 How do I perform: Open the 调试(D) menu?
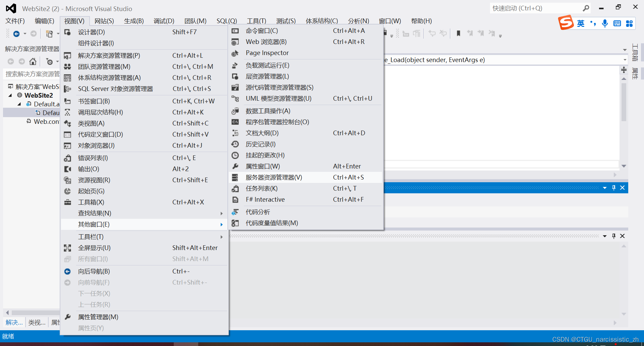point(164,21)
